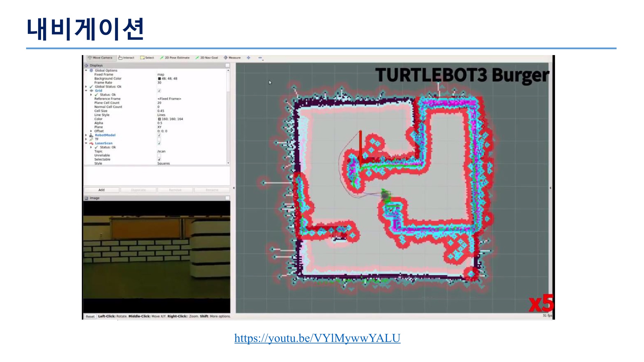644x362 pixels.
Task: Click the right panel splitter arrow
Action: 550,188
